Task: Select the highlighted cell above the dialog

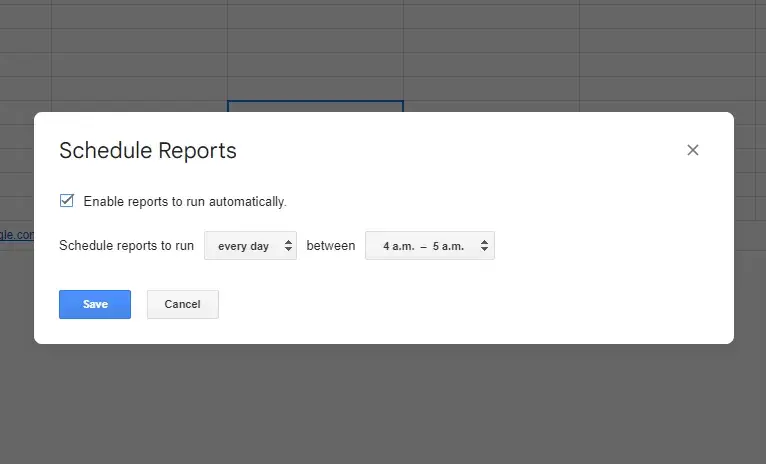Action: pos(315,106)
